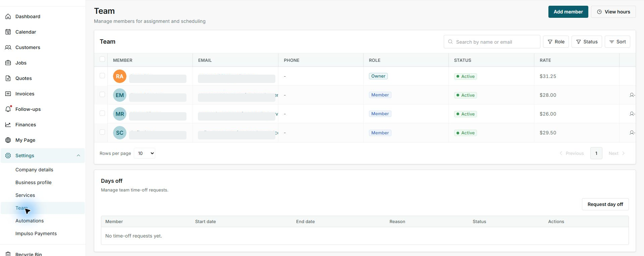Viewport: 644px width, 256px height.
Task: Click the Settings gear icon
Action: [8, 156]
